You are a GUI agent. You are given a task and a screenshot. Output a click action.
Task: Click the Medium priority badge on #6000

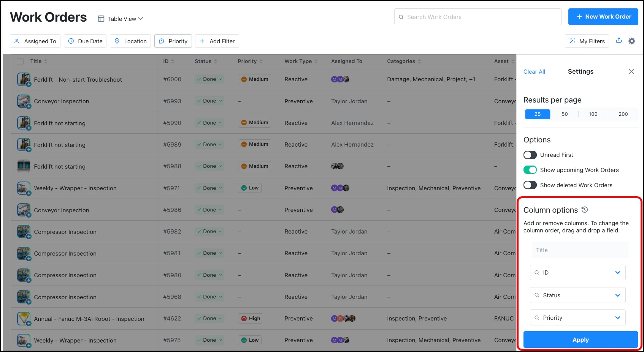[254, 79]
